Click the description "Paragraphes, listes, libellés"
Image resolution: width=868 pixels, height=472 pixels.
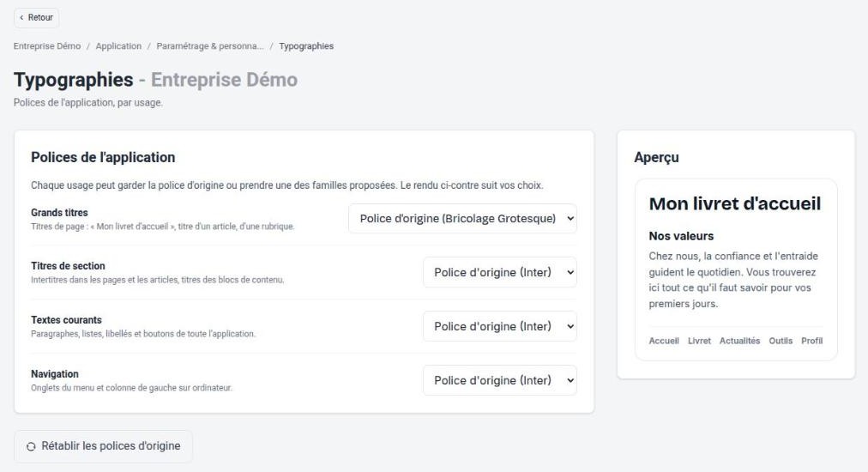click(x=143, y=334)
